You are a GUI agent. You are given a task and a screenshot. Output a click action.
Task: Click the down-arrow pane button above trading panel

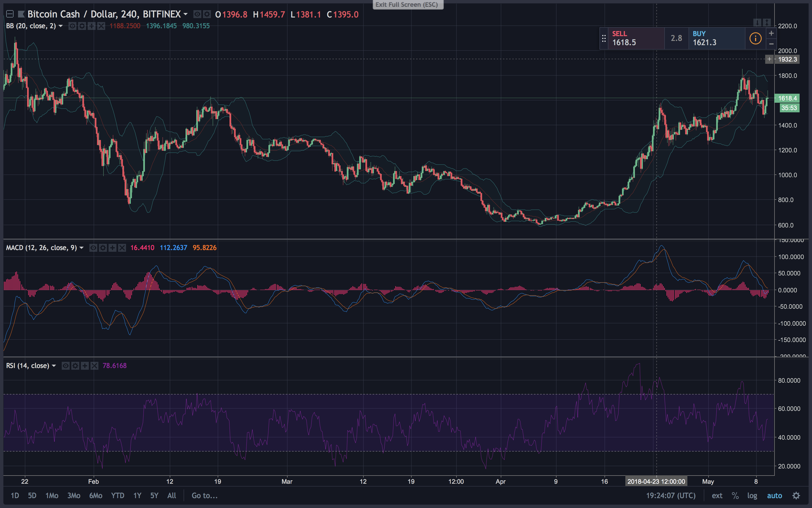pos(757,23)
